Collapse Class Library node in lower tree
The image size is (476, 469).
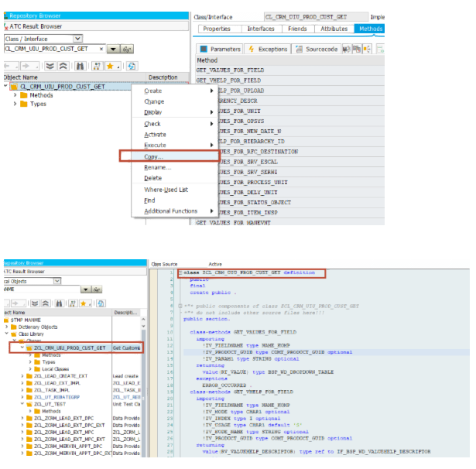pyautogui.click(x=7, y=334)
